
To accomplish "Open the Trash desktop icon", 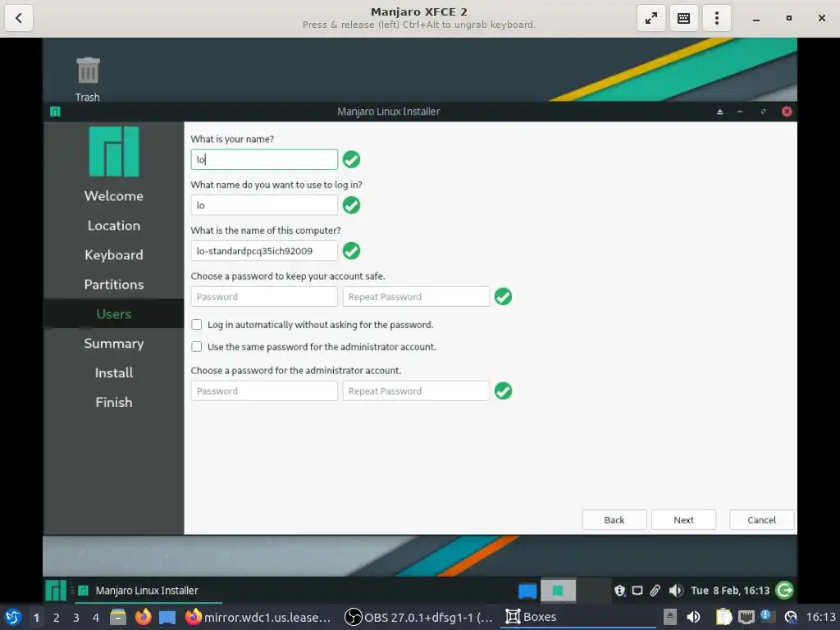I will tap(87, 80).
